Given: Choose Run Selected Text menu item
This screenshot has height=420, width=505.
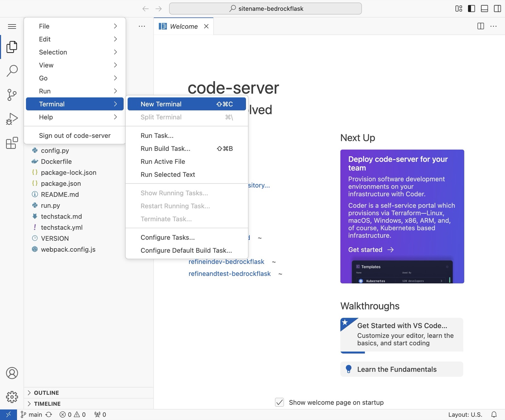Looking at the screenshot, I should 187,175.
